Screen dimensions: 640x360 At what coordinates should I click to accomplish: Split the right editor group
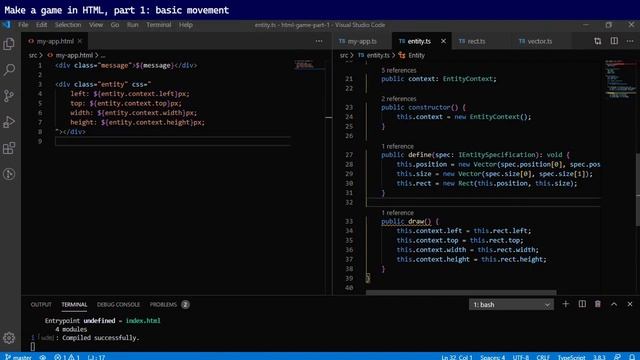click(x=614, y=41)
